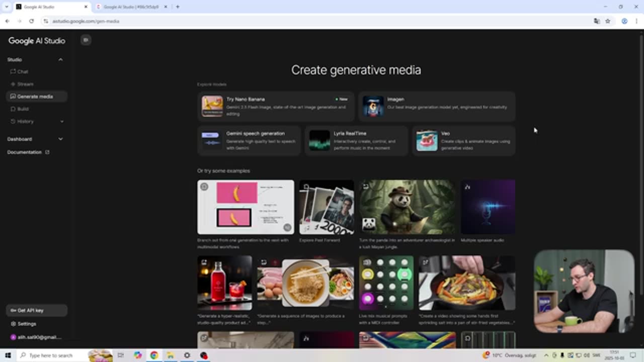Open the Lyria RealTime model card
The height and width of the screenshot is (362, 644).
pyautogui.click(x=356, y=141)
